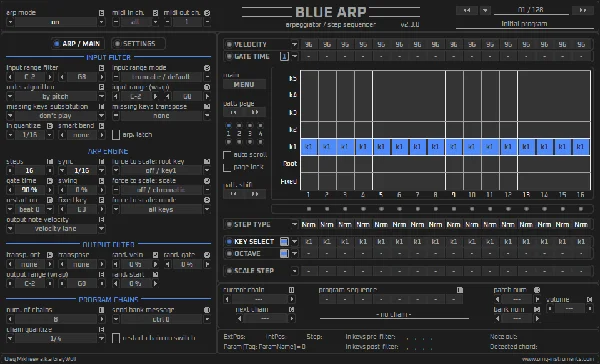Open the midi in ch. dropdown arrow

pos(155,22)
